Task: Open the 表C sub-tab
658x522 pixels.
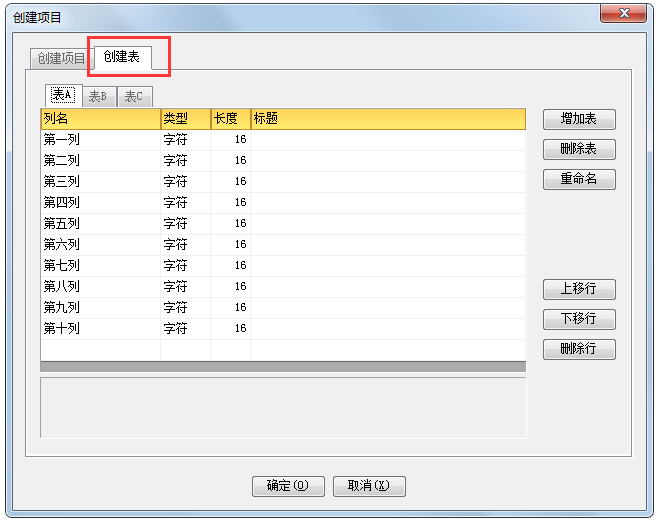Action: [x=134, y=97]
